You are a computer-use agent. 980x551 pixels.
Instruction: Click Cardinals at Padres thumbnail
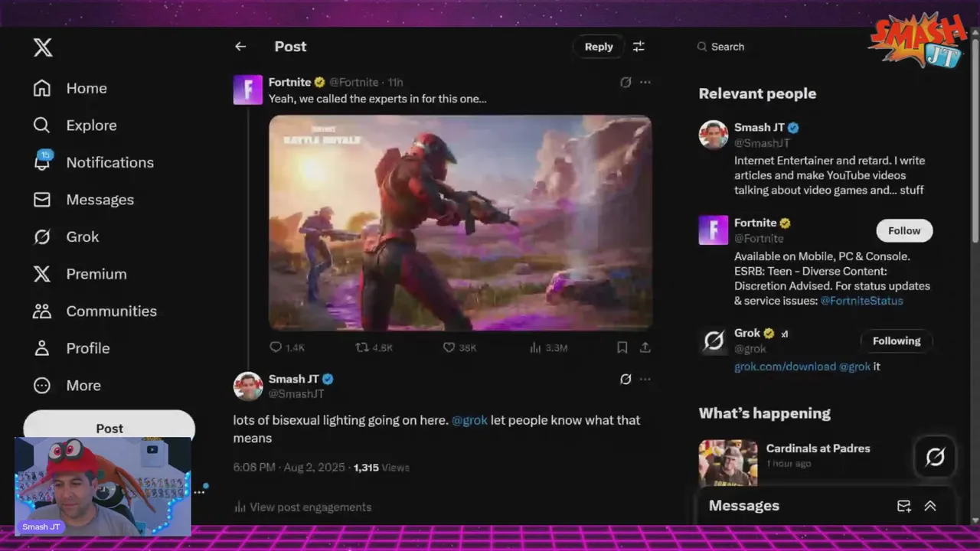click(728, 463)
